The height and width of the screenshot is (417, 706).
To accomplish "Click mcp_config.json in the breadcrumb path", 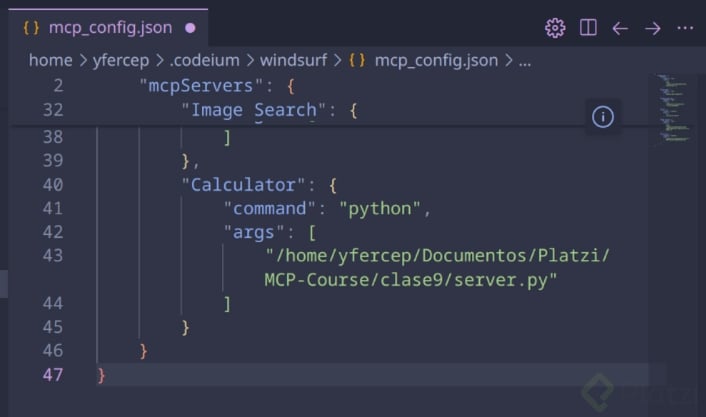I will coord(436,61).
